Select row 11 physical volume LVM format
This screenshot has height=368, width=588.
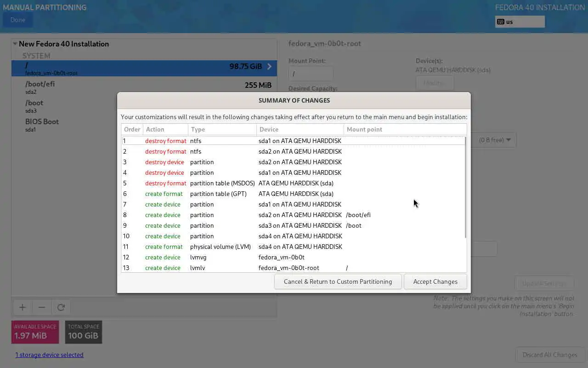pyautogui.click(x=293, y=247)
